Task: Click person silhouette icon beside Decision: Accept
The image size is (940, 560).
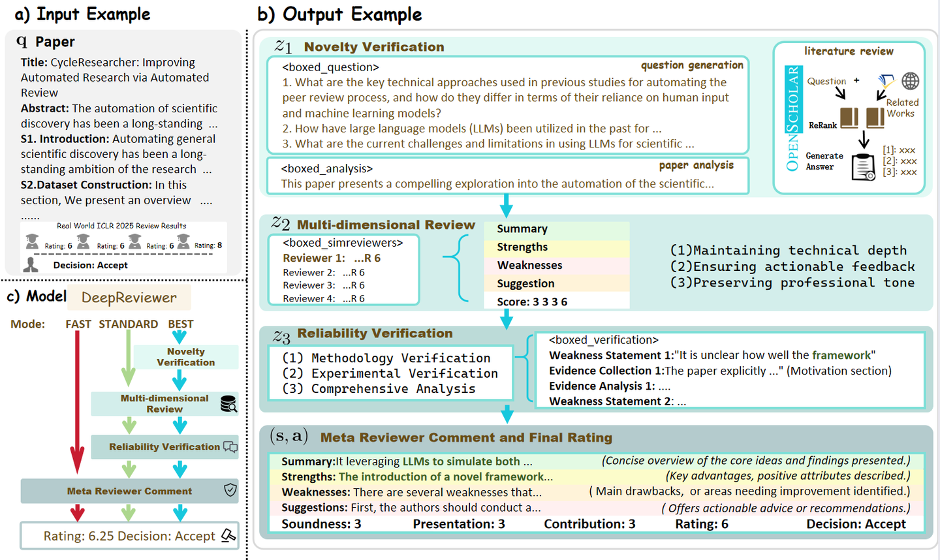Action: click(31, 265)
